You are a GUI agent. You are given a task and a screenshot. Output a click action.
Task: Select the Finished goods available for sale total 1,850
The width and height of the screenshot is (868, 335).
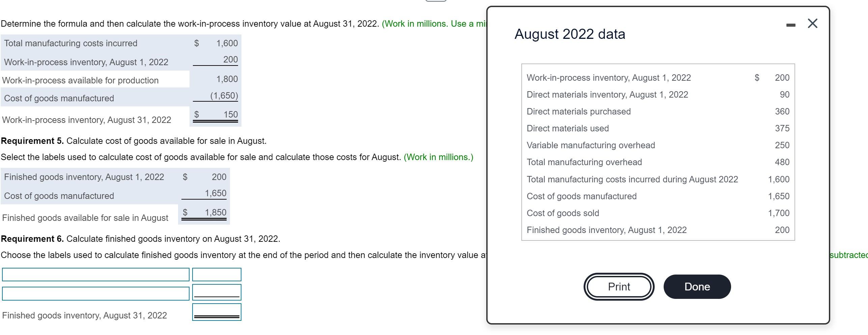pos(216,212)
